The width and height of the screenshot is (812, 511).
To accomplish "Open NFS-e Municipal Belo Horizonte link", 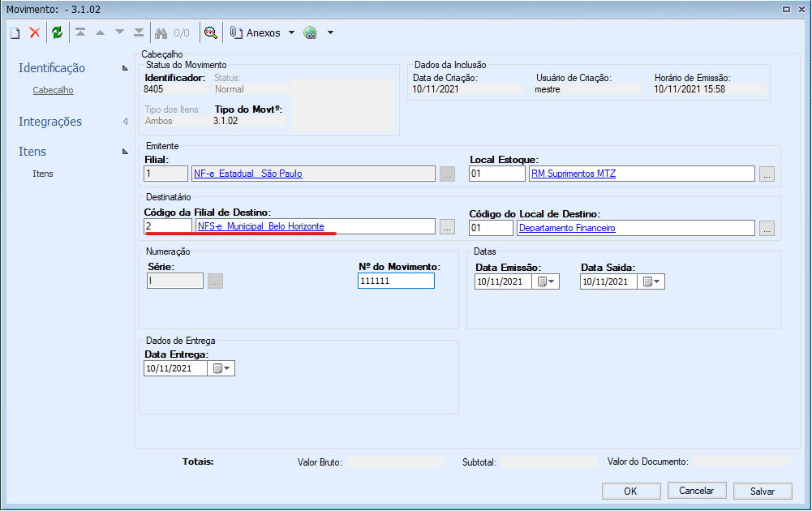I will coord(261,226).
